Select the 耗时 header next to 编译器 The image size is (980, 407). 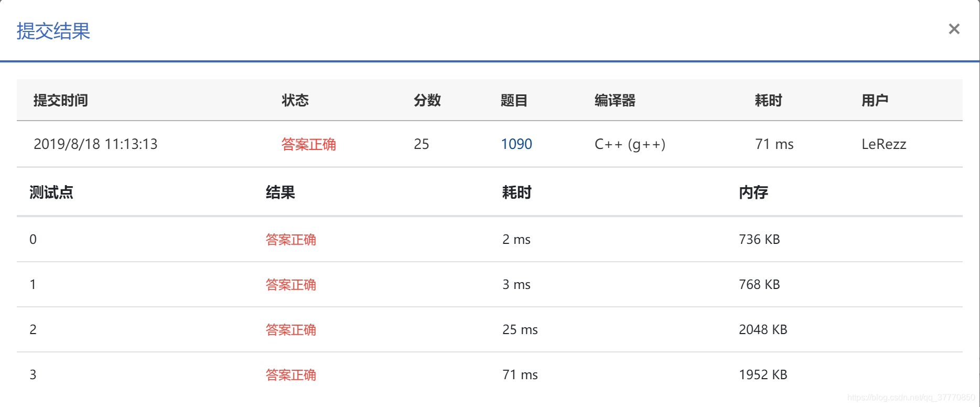[769, 100]
